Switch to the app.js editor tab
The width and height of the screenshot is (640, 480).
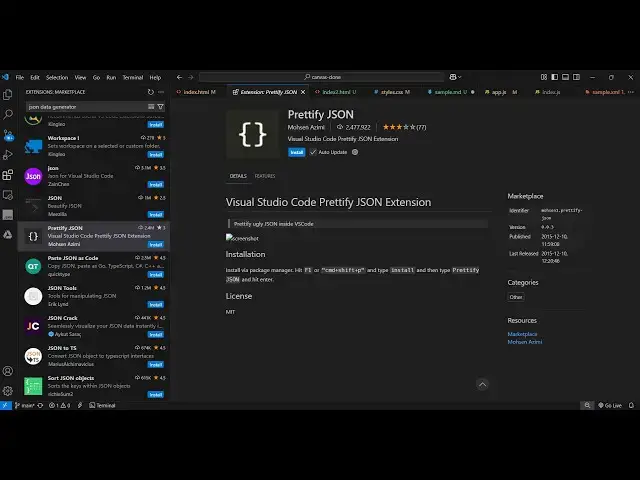tap(499, 92)
